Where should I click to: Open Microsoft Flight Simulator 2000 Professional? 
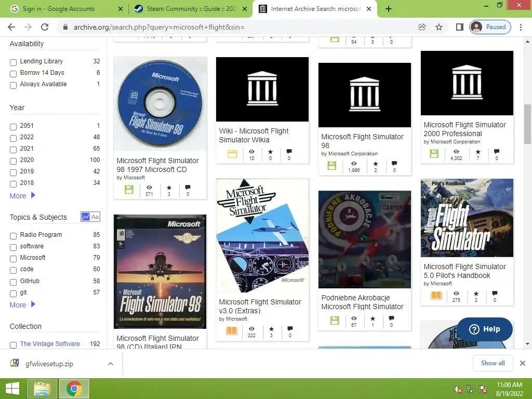tap(464, 129)
